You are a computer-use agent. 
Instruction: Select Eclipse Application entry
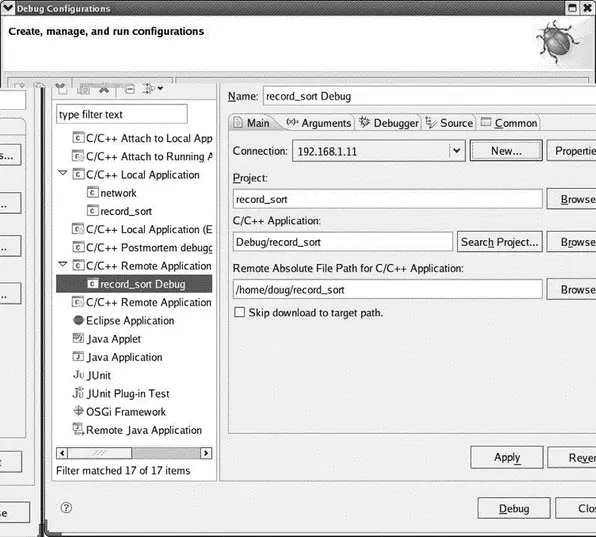124,321
